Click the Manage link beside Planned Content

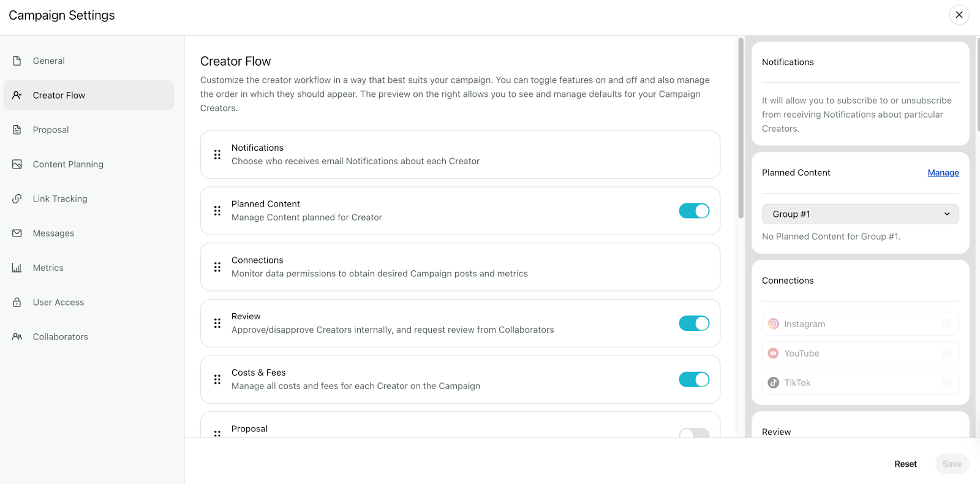942,172
